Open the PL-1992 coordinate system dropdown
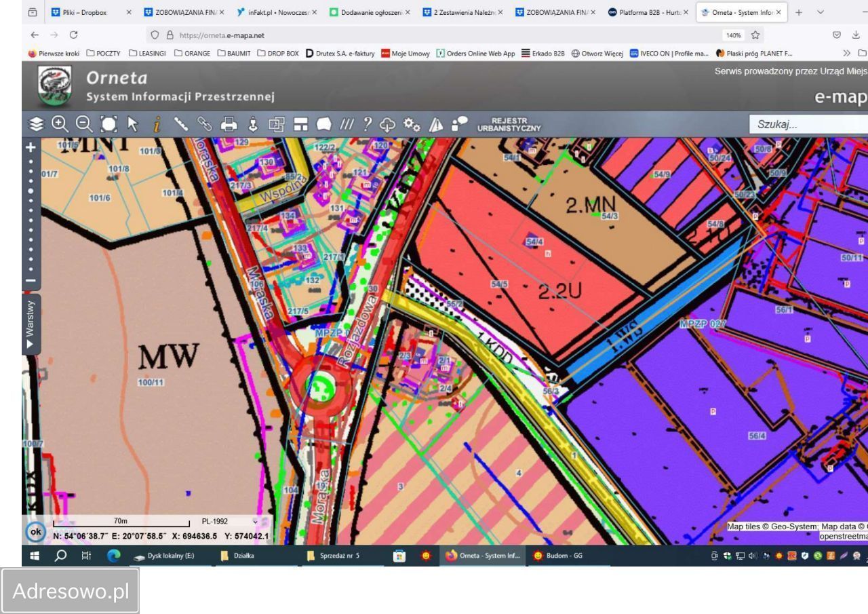 coord(229,521)
